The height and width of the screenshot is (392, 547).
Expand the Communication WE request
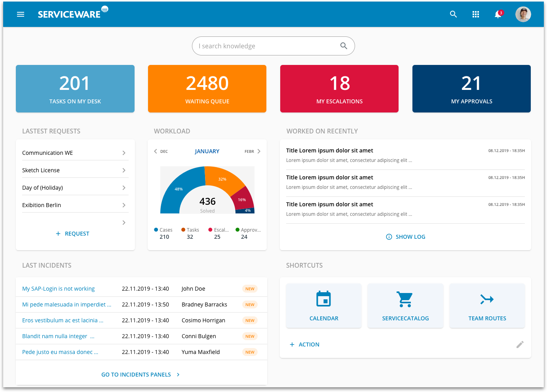click(124, 153)
